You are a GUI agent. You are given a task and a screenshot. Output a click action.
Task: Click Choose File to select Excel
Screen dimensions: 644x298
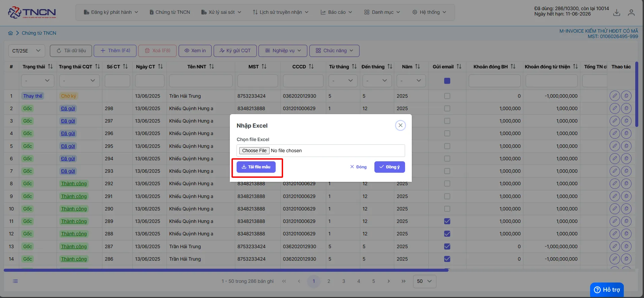click(x=254, y=151)
